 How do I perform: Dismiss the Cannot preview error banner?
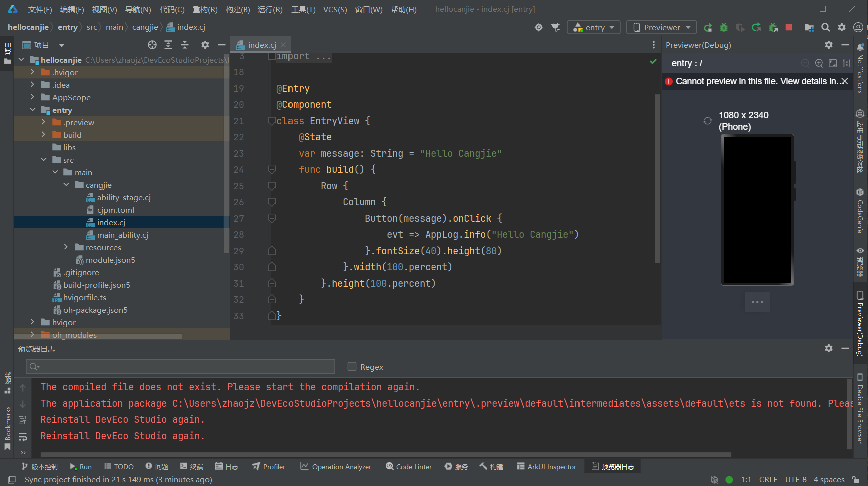coord(845,81)
